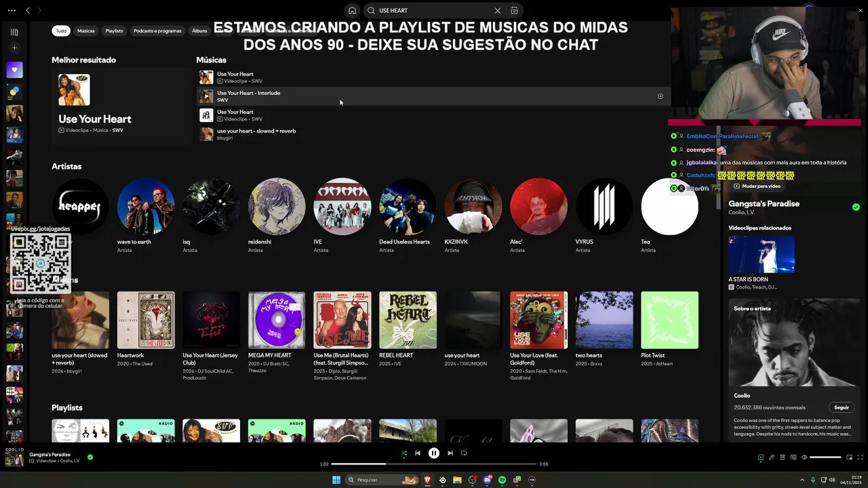Open Windows Start menu
The height and width of the screenshot is (488, 868).
point(336,480)
